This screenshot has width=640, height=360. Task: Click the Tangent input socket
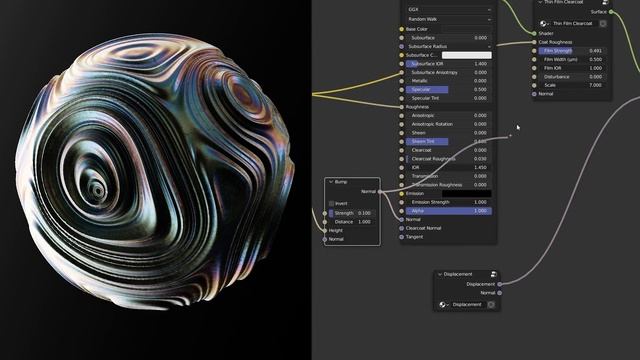point(402,237)
